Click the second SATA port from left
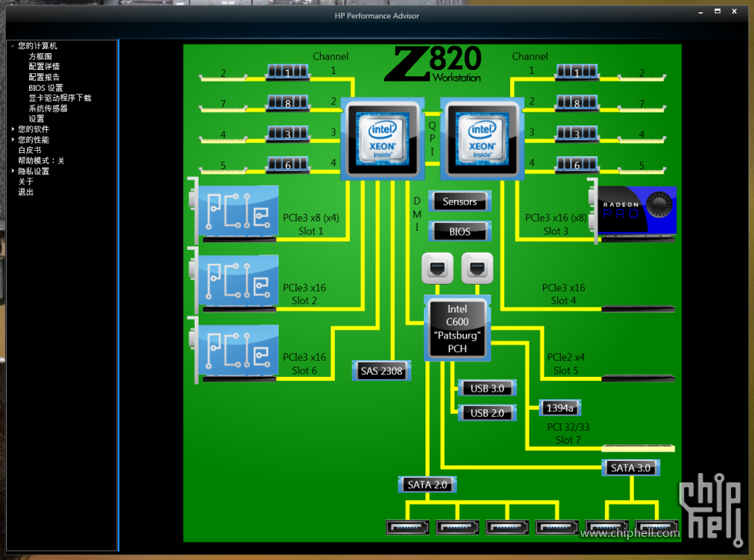The height and width of the screenshot is (560, 754). [x=457, y=527]
